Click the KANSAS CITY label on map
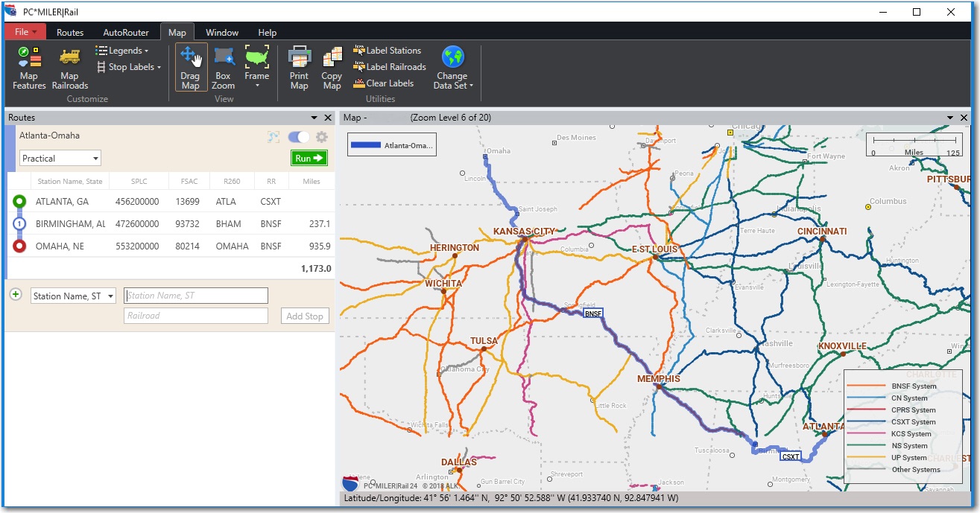The height and width of the screenshot is (513, 980). click(x=524, y=232)
